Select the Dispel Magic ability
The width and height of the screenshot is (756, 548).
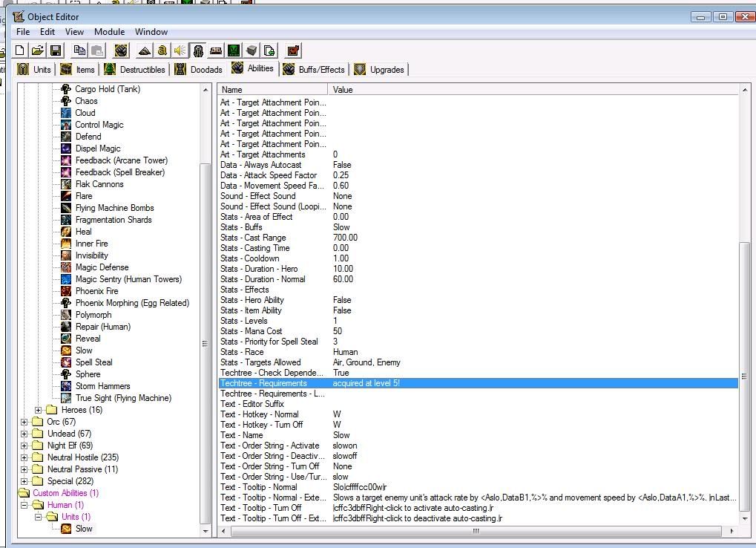click(98, 149)
